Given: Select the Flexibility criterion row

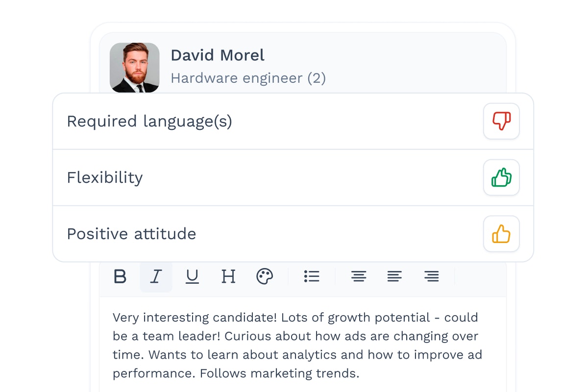Looking at the screenshot, I should 293,177.
